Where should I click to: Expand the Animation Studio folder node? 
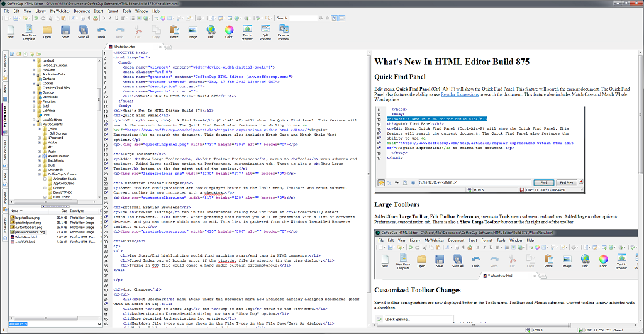(45, 179)
